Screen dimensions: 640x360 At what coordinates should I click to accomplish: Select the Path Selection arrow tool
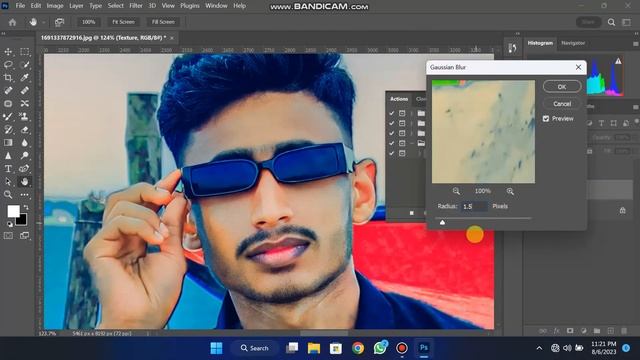[x=8, y=182]
